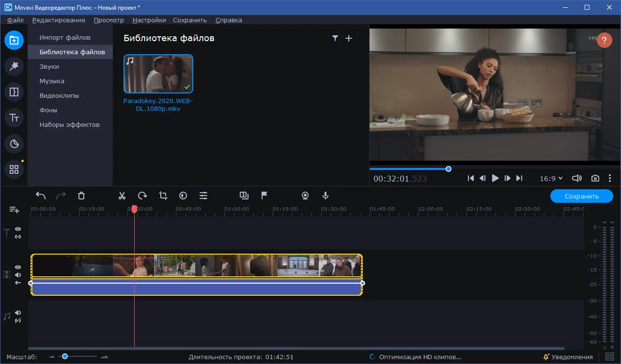Add a marker with flag icon
This screenshot has height=364, width=621.
(x=264, y=196)
